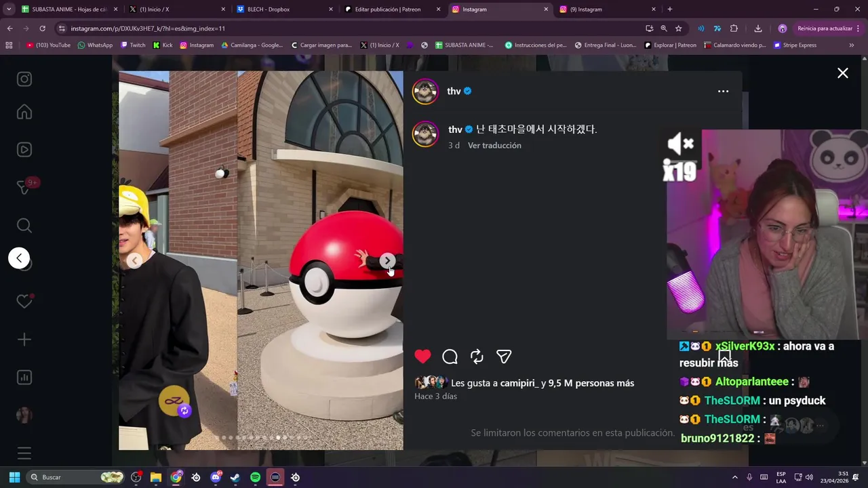Open the three-dot post options menu
Image resolution: width=868 pixels, height=488 pixels.
click(x=724, y=91)
